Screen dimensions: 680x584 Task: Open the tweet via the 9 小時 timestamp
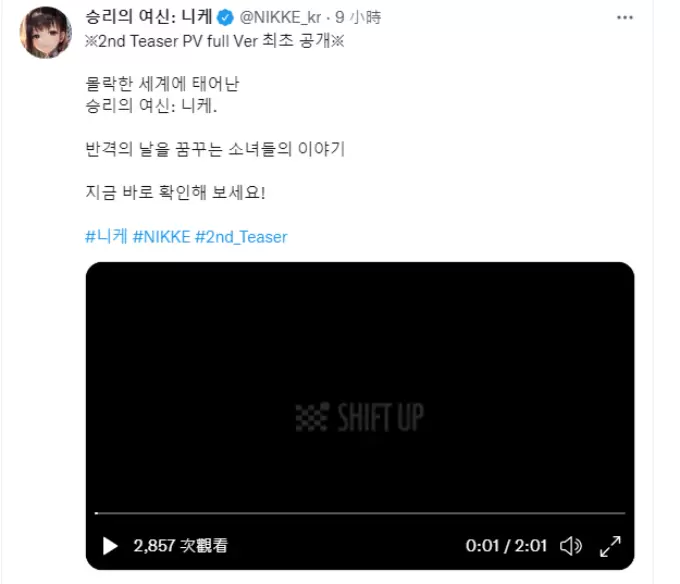pyautogui.click(x=358, y=18)
